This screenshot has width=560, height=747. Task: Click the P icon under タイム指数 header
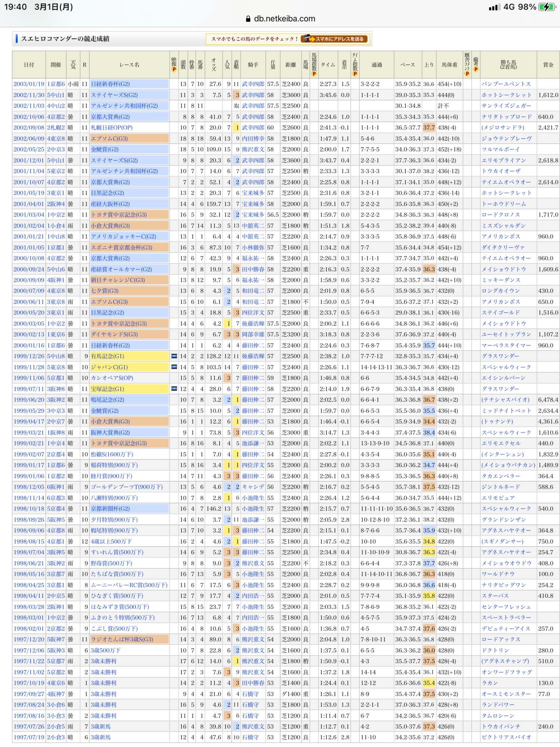[x=355, y=74]
